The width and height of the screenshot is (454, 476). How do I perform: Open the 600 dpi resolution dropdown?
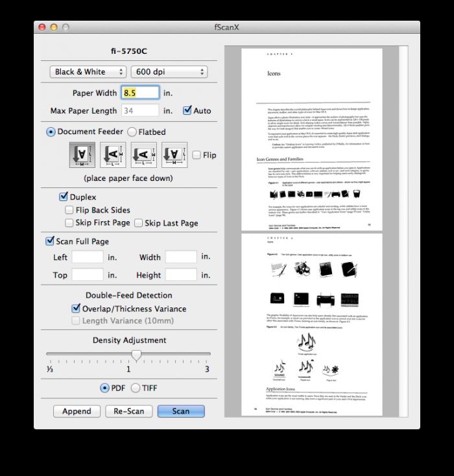169,72
